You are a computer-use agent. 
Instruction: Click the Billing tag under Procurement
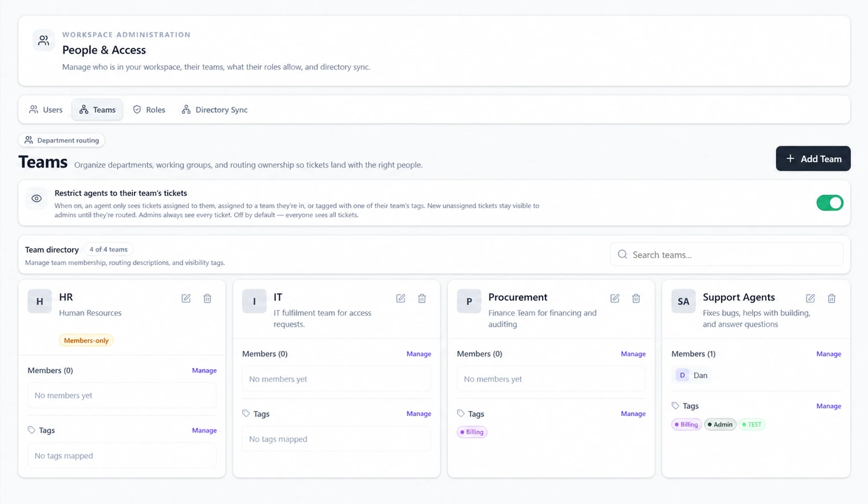(472, 432)
